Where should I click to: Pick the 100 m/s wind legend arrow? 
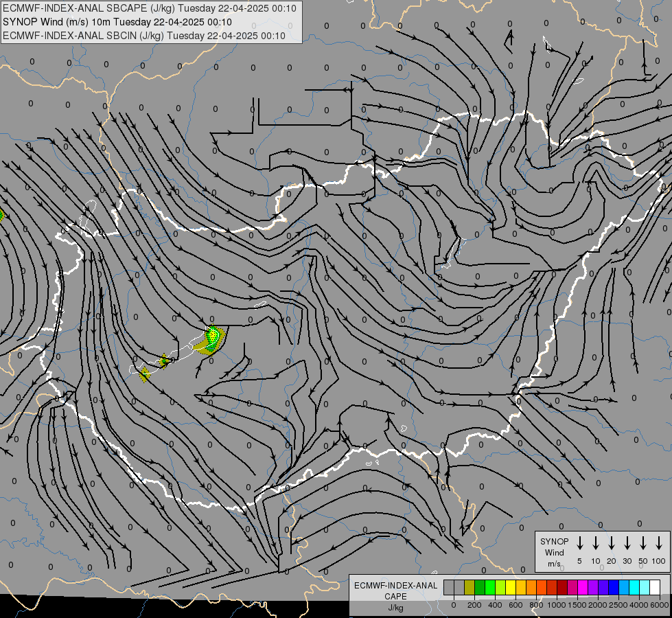(x=659, y=543)
